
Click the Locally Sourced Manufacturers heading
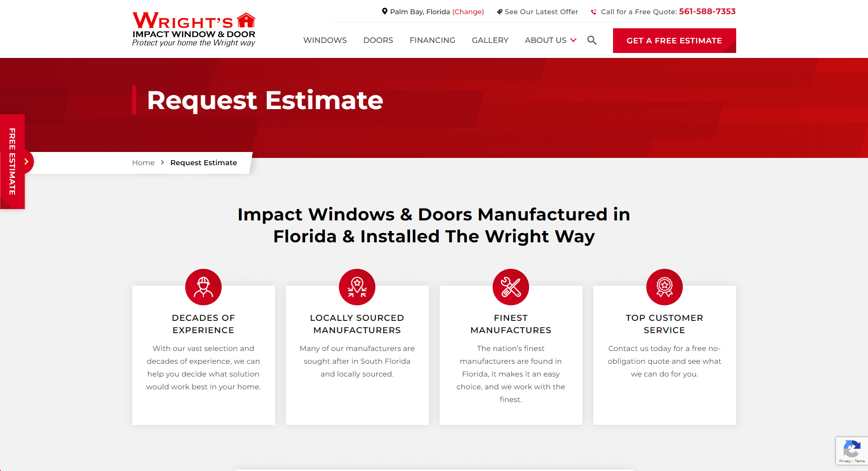pos(357,324)
